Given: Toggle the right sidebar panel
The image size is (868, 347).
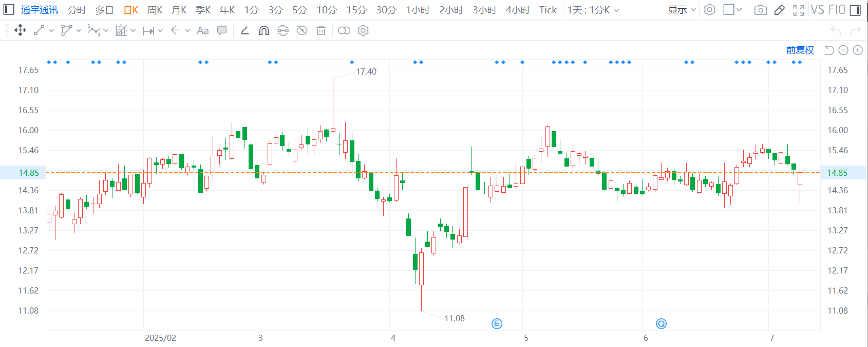Looking at the screenshot, I should [x=856, y=10].
